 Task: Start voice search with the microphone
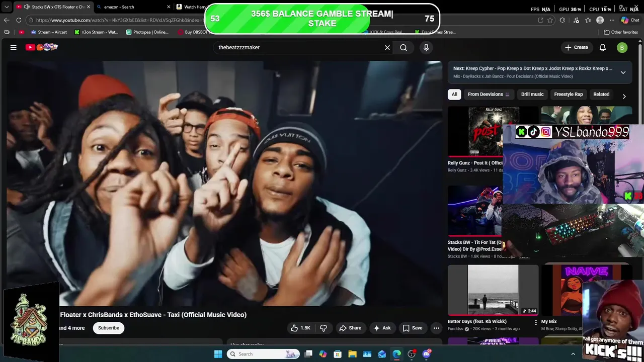[x=426, y=47]
